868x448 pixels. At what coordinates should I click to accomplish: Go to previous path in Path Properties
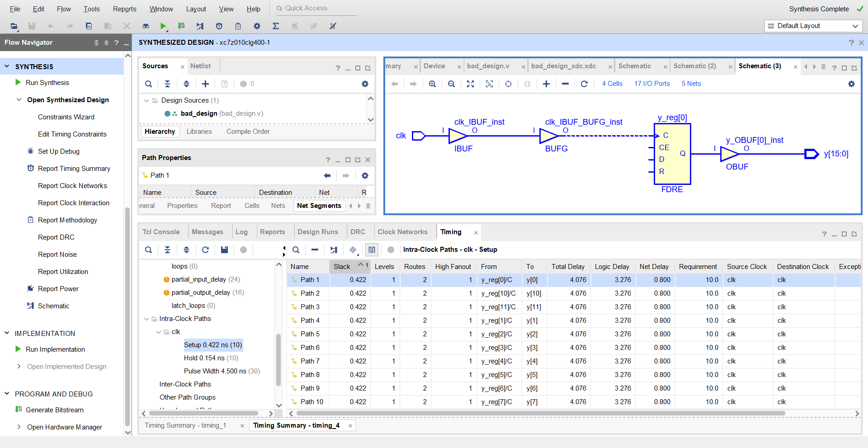tap(327, 175)
